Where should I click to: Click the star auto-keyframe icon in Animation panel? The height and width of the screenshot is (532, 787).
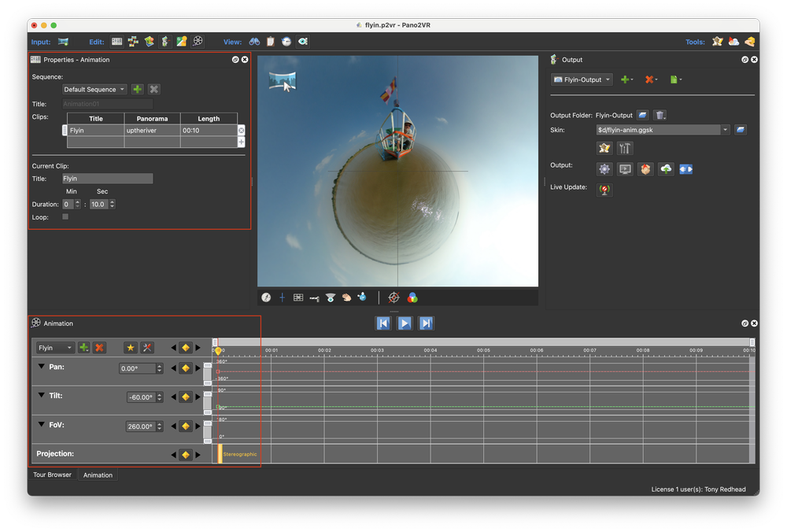pyautogui.click(x=131, y=348)
